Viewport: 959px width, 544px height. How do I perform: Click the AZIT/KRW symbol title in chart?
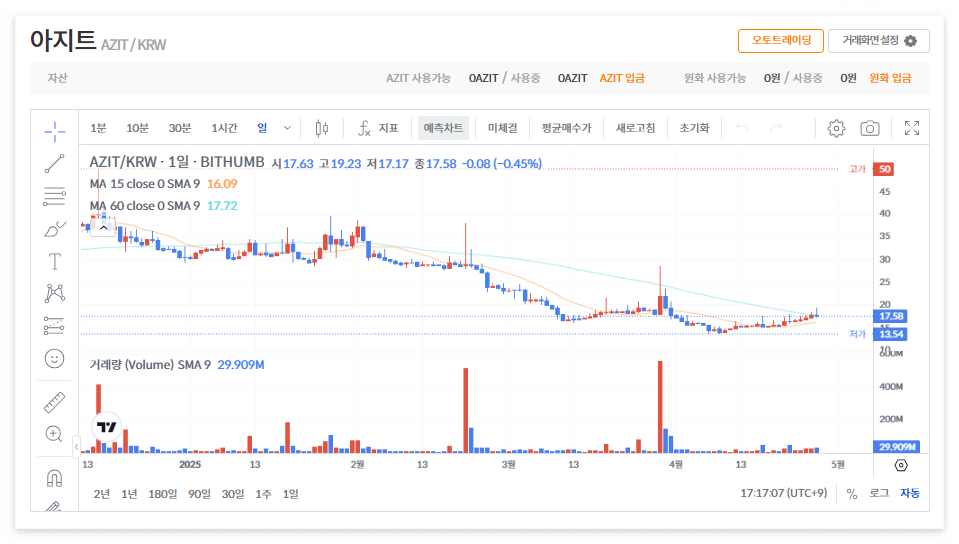177,162
